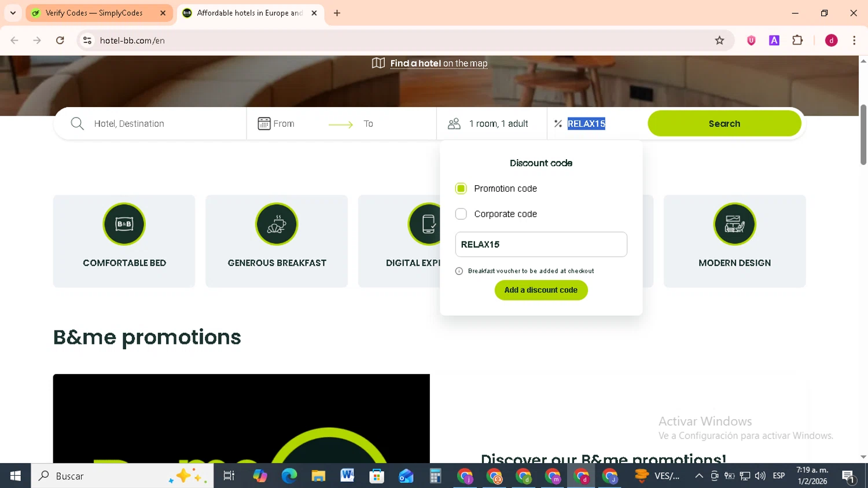868x488 pixels.
Task: Open a new browser tab
Action: pos(337,13)
